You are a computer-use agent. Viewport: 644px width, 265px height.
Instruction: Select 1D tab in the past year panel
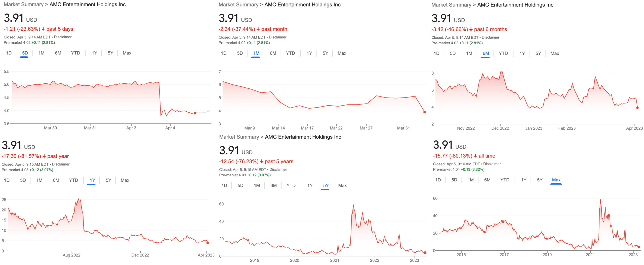click(x=7, y=180)
